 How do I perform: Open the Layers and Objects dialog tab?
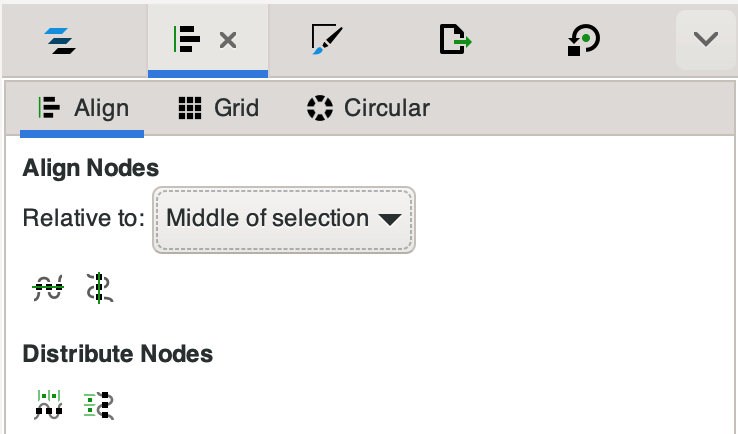tap(60, 40)
